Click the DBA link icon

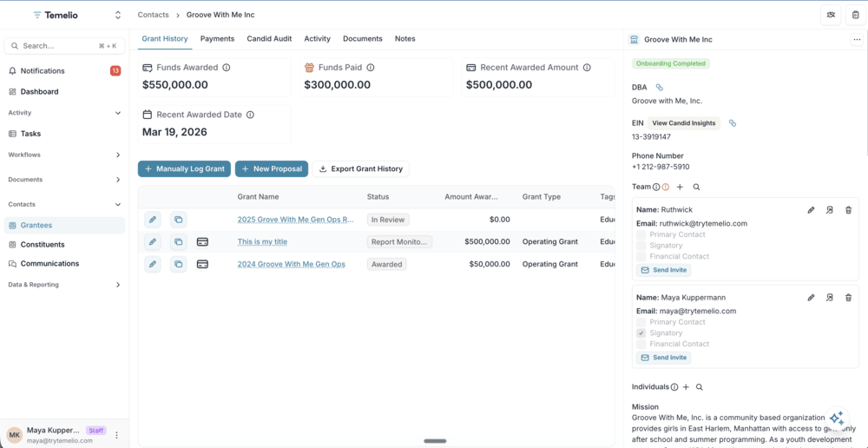click(x=660, y=88)
